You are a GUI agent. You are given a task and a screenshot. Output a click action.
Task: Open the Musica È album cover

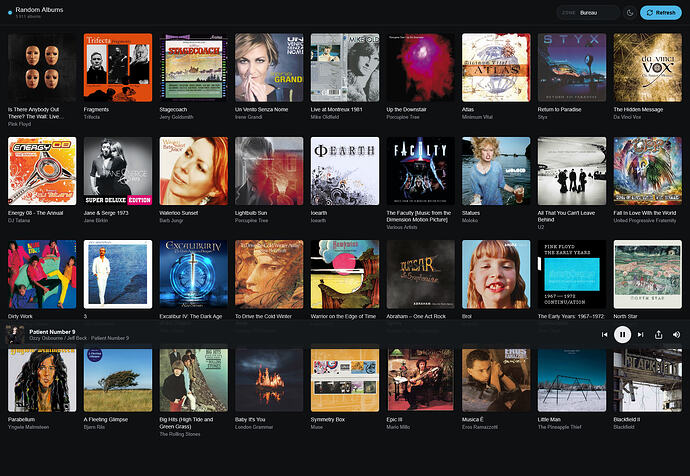pyautogui.click(x=496, y=380)
